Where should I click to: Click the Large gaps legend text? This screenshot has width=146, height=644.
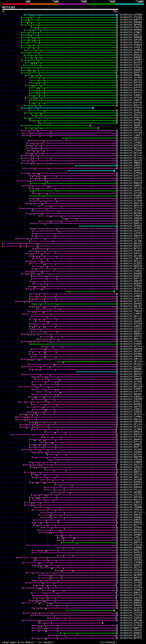point(10,642)
